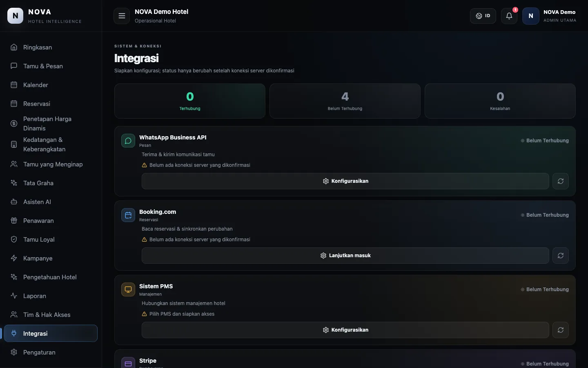Screen dimensions: 588x368
Task: Click the WhatsApp Business API chat icon
Action: [128, 141]
